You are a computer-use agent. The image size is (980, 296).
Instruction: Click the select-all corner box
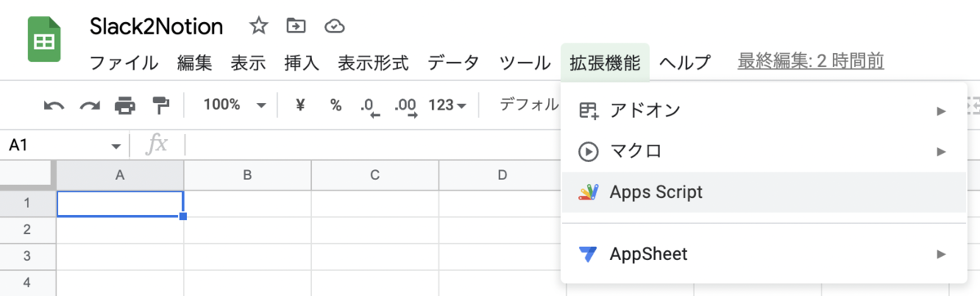[27, 175]
